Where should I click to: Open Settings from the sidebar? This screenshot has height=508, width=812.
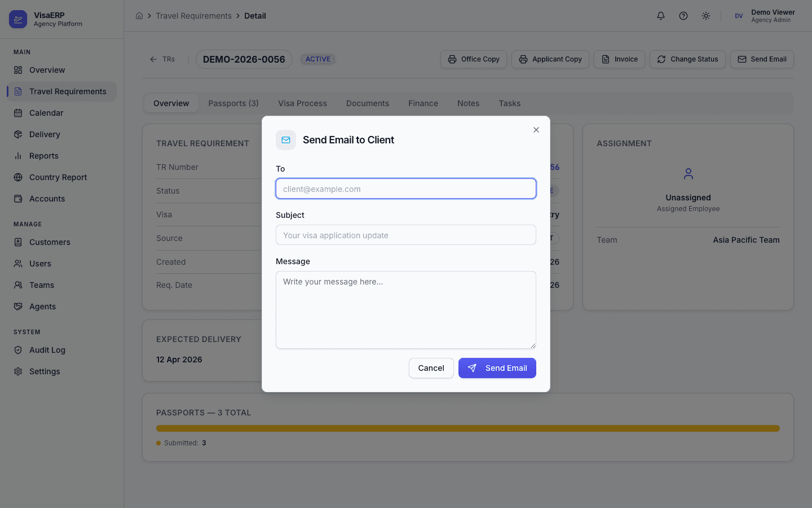45,371
